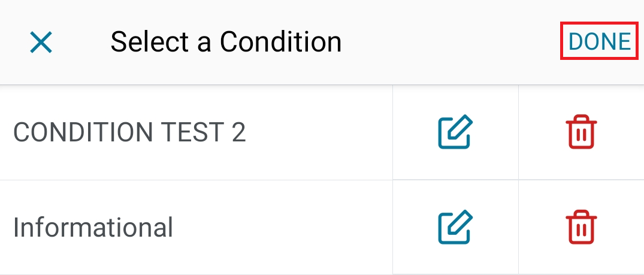Click trash can beside Informational
This screenshot has height=275, width=644.
coord(581,227)
